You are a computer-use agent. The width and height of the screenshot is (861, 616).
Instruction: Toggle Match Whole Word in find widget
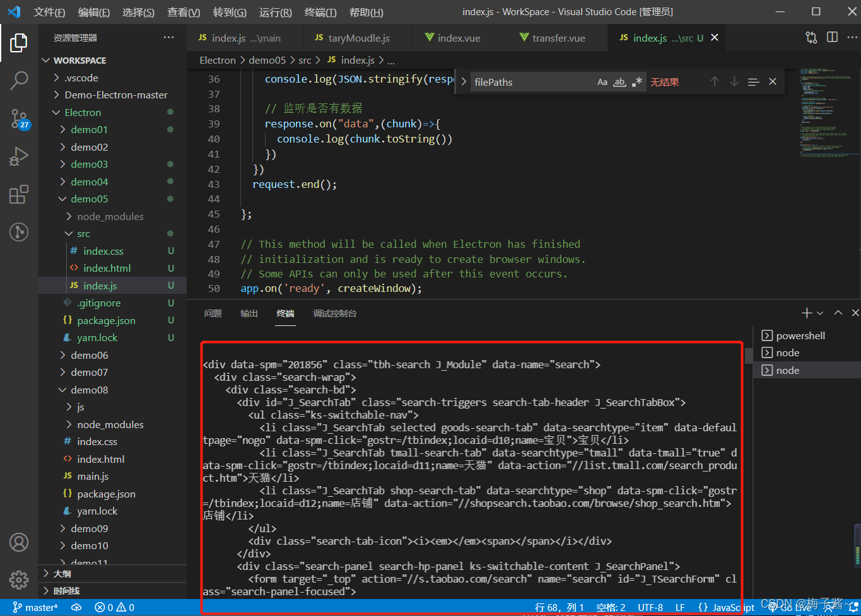(620, 82)
